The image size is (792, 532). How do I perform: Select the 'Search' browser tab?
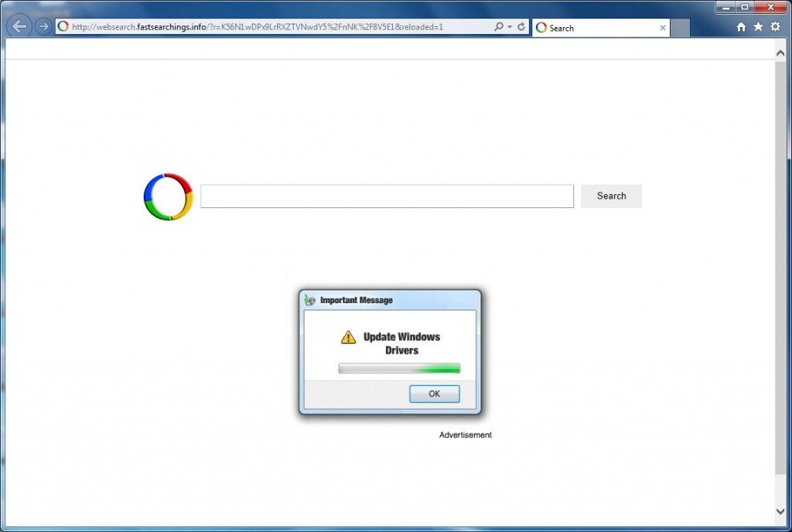[600, 28]
